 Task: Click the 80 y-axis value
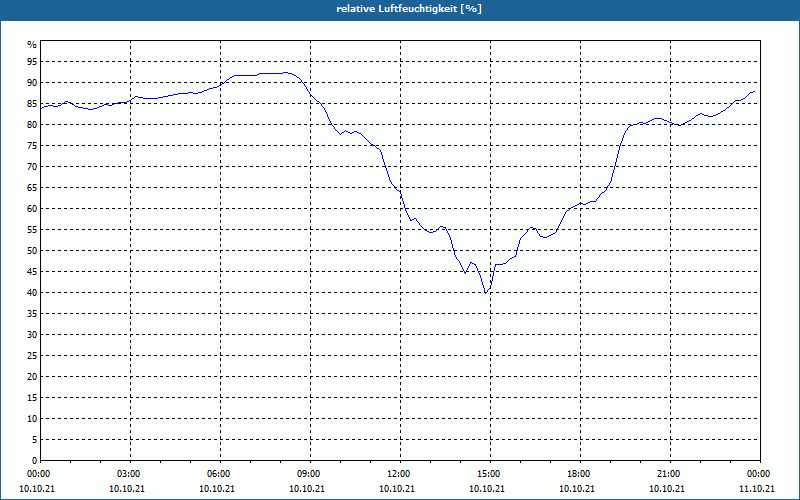pyautogui.click(x=32, y=124)
